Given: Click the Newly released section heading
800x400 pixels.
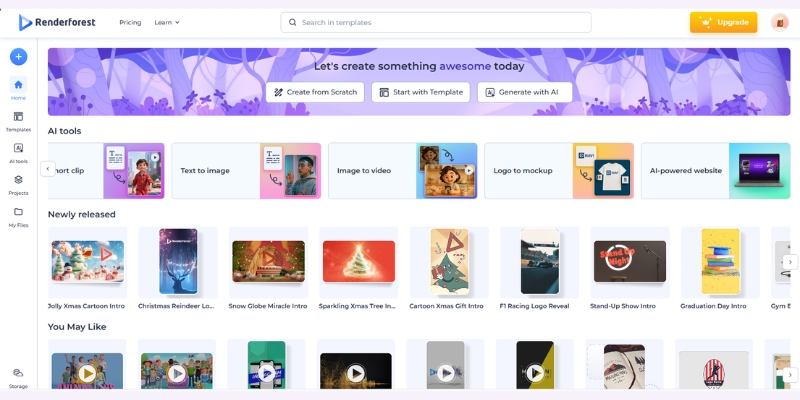Looking at the screenshot, I should [82, 214].
